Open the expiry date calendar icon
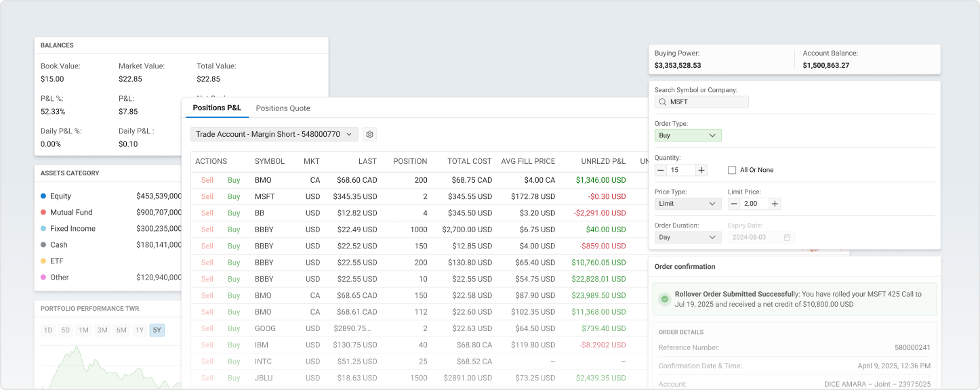This screenshot has height=390, width=980. [x=787, y=238]
